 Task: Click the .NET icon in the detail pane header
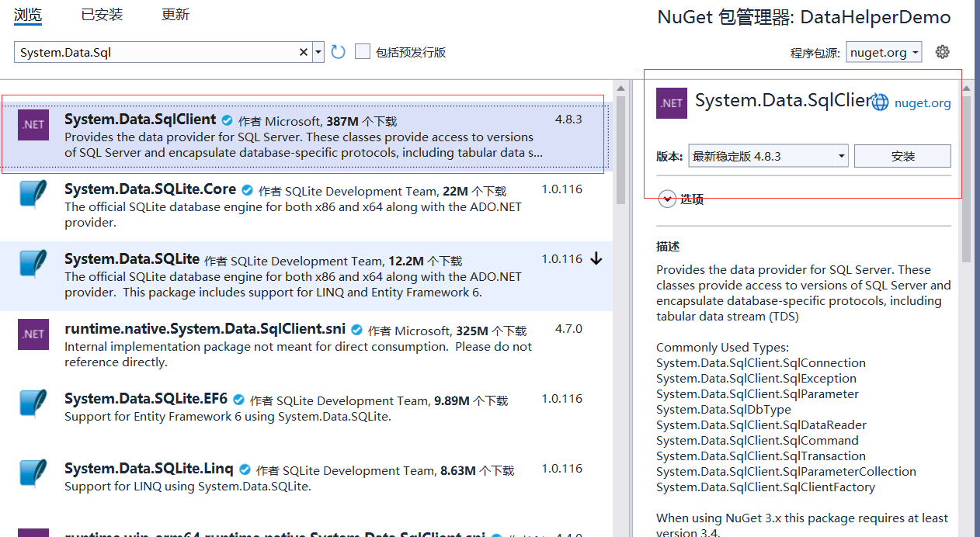[x=672, y=102]
